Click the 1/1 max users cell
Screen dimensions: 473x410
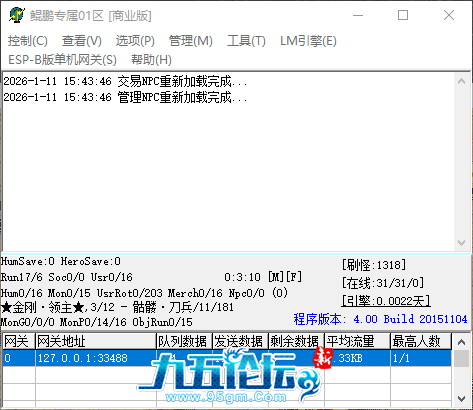pyautogui.click(x=421, y=358)
